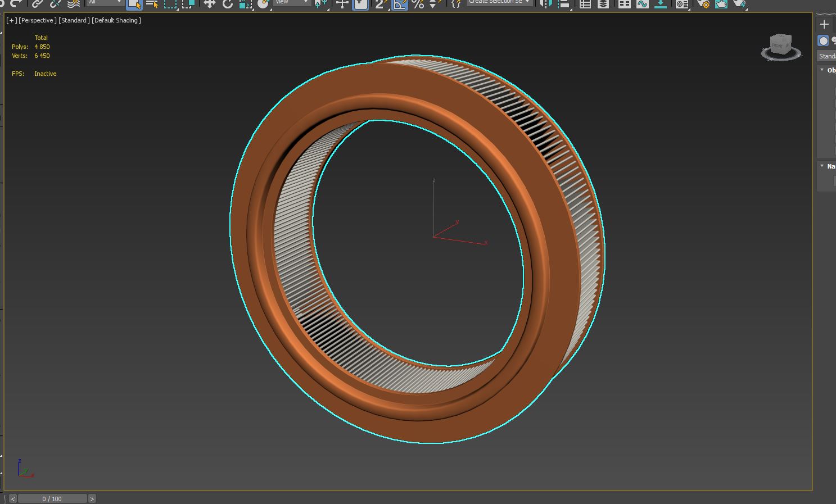Click the Select Object tool
This screenshot has height=504, width=836.
point(134,4)
